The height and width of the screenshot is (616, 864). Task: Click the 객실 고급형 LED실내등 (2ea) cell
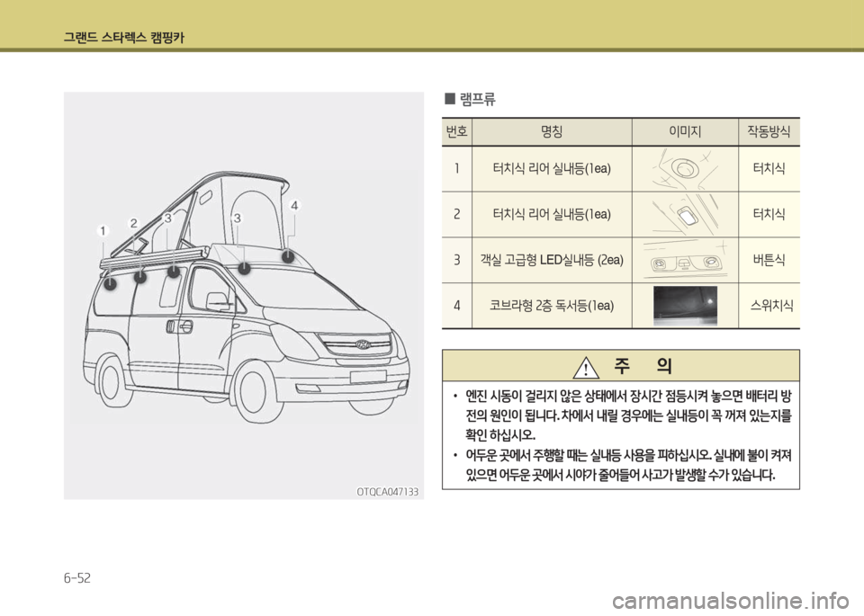pyautogui.click(x=552, y=260)
